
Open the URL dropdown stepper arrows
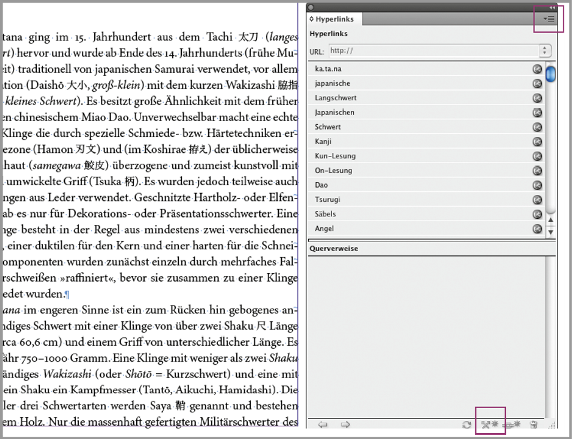(x=545, y=51)
